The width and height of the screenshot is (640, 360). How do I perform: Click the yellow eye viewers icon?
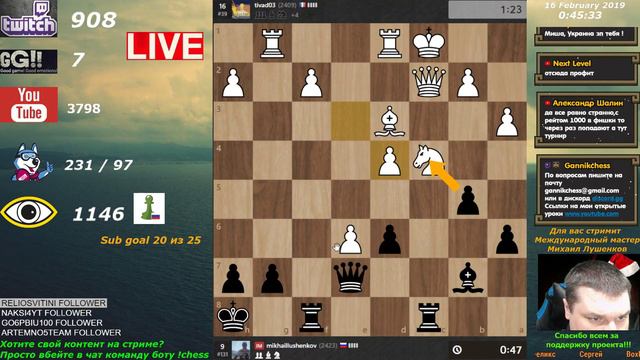click(29, 211)
